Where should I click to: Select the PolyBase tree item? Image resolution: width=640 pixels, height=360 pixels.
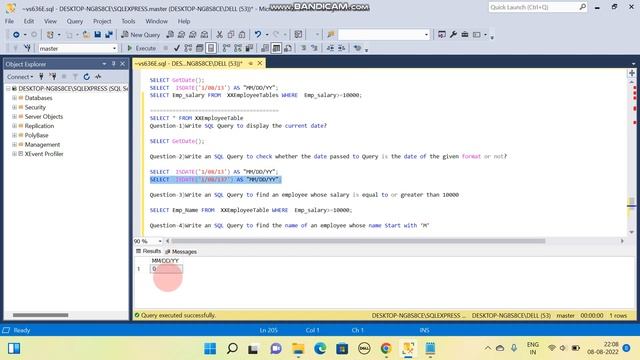36,135
